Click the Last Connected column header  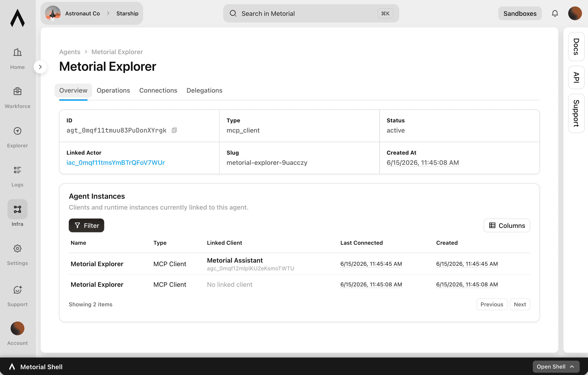pyautogui.click(x=361, y=243)
